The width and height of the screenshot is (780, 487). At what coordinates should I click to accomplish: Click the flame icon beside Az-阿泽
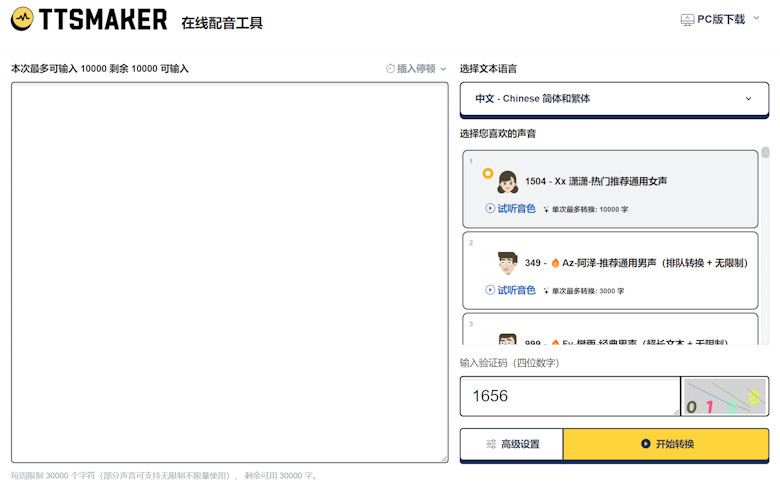click(555, 263)
